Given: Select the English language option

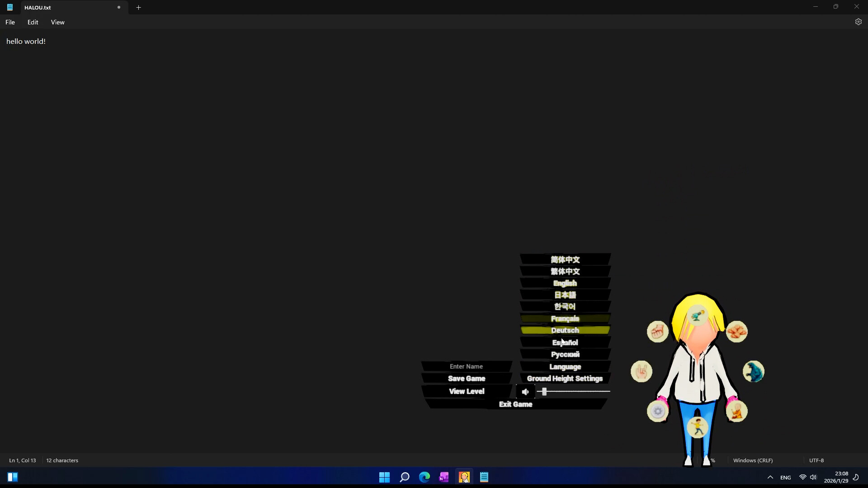Looking at the screenshot, I should pyautogui.click(x=565, y=283).
